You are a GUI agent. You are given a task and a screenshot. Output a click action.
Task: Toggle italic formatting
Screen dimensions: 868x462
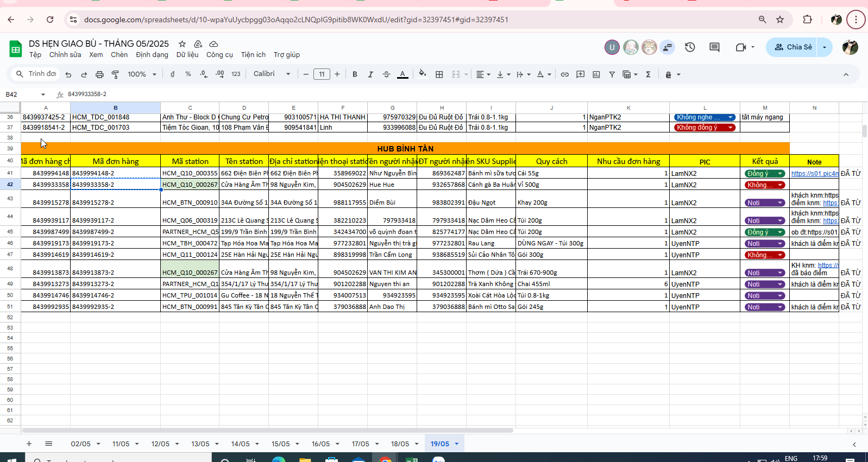tap(370, 74)
